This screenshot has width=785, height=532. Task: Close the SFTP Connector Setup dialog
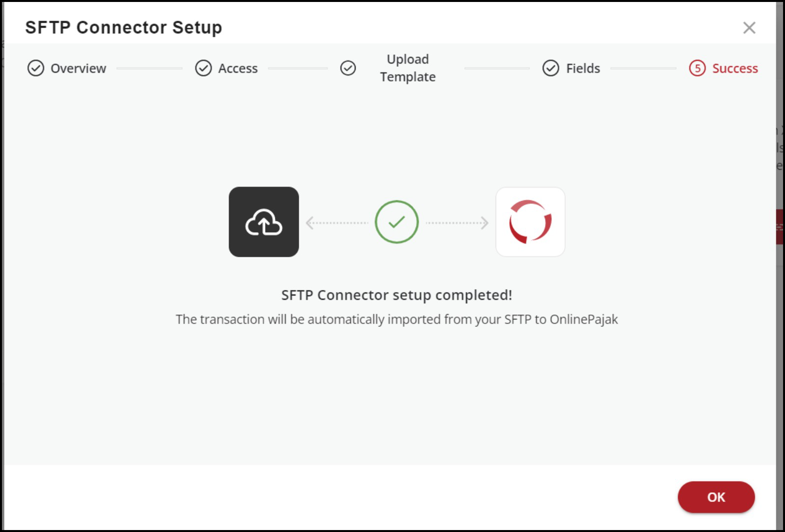point(749,28)
